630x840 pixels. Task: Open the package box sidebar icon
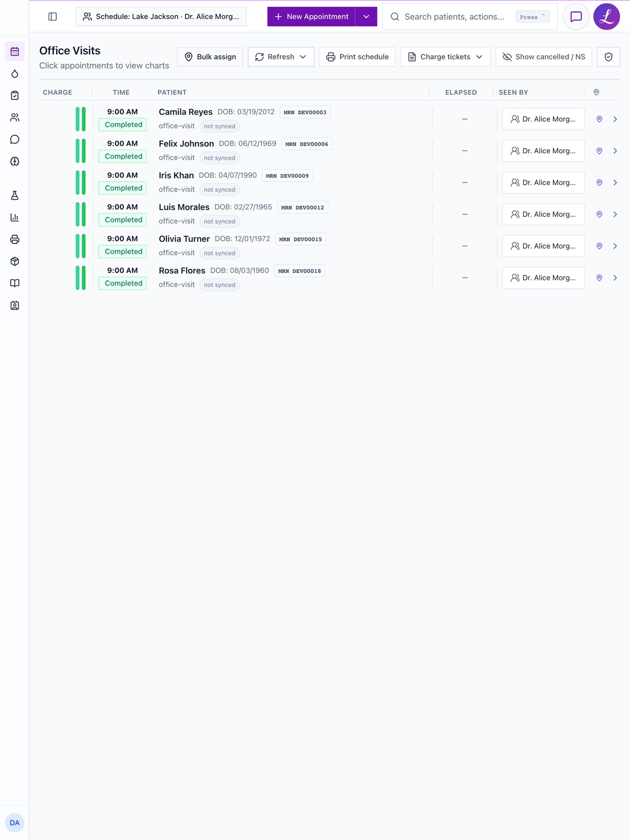15,261
